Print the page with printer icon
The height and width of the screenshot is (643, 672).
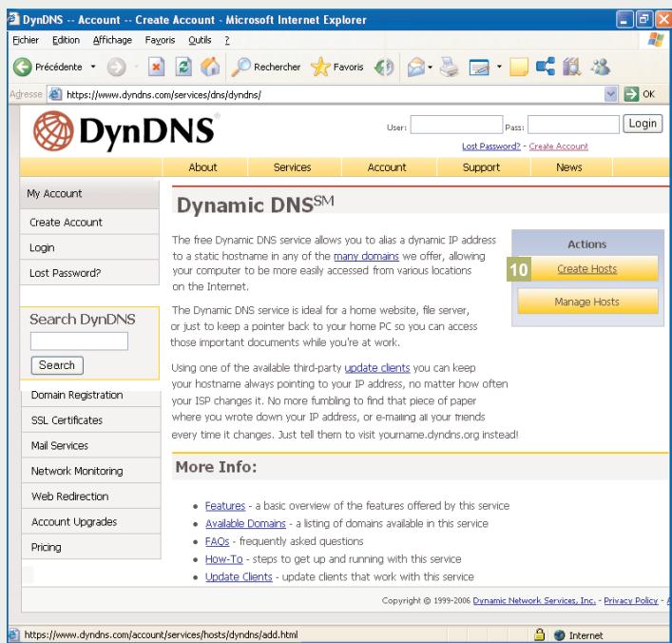pos(449,67)
